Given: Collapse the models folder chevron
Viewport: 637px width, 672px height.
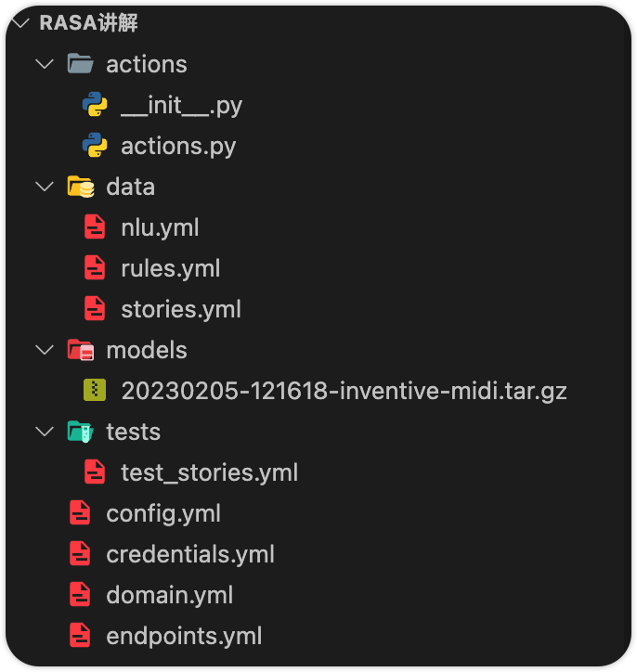Looking at the screenshot, I should tap(45, 350).
